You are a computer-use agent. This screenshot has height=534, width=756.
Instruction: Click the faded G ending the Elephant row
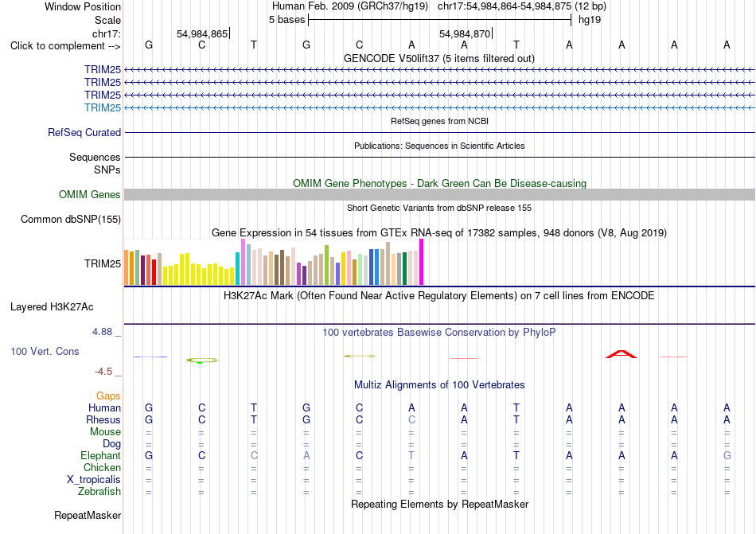tap(727, 456)
